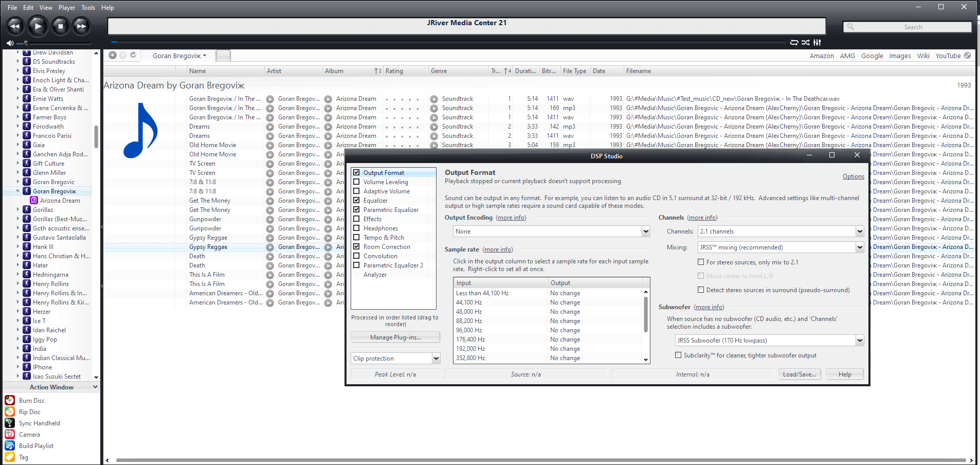Click the artist icon next to Elvis Presley
This screenshot has width=980, height=465.
coord(27,70)
